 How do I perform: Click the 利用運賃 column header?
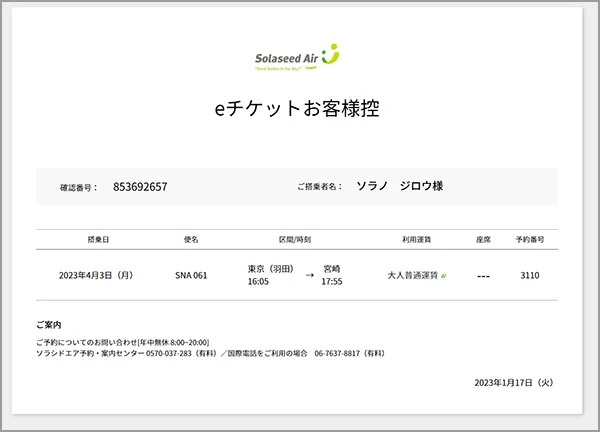[415, 240]
